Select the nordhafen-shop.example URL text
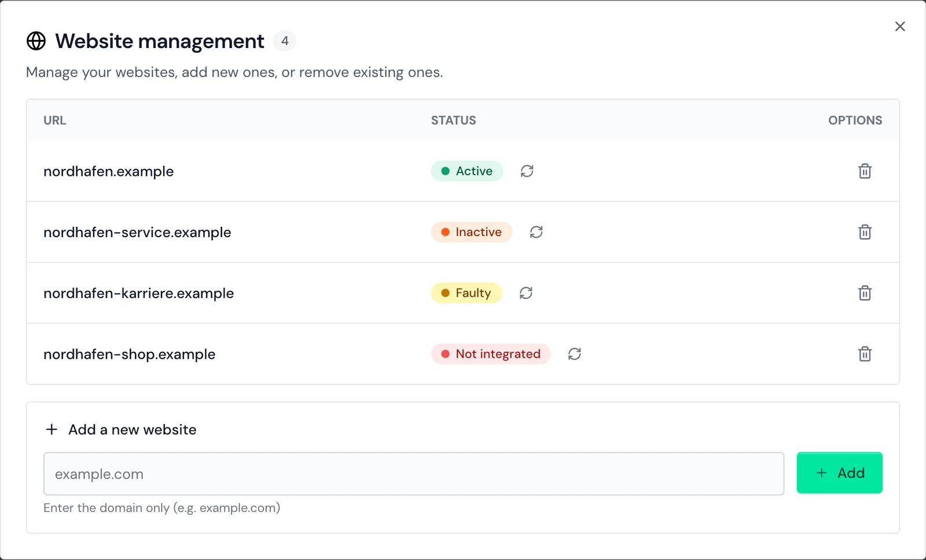The height and width of the screenshot is (560, 926). (x=130, y=354)
